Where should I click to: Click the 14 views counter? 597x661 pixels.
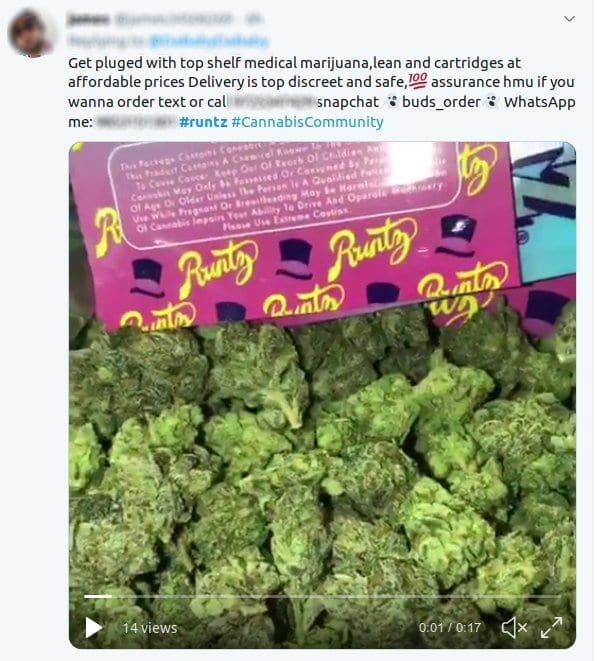(x=150, y=628)
